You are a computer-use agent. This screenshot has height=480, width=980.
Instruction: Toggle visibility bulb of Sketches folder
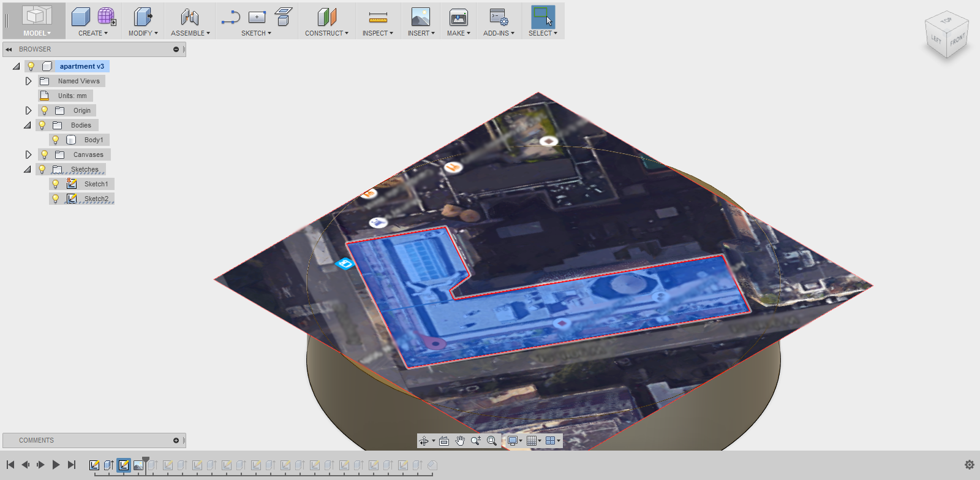click(42, 169)
